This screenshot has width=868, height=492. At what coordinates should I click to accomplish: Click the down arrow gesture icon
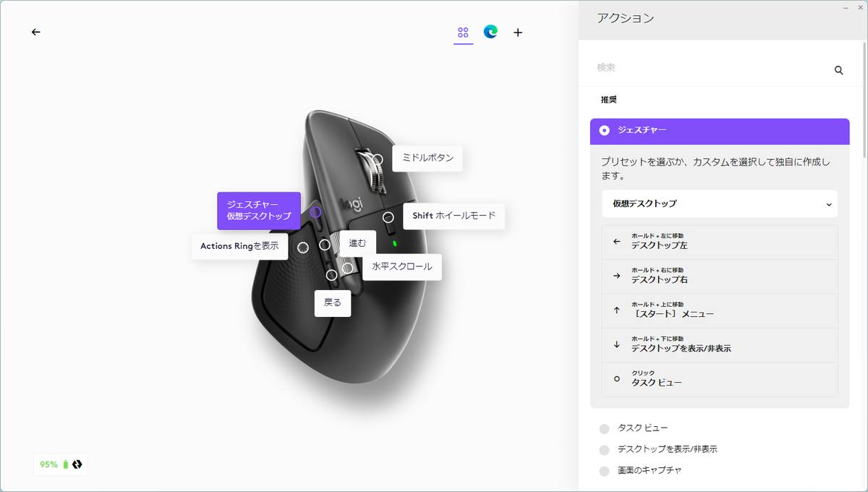[616, 344]
